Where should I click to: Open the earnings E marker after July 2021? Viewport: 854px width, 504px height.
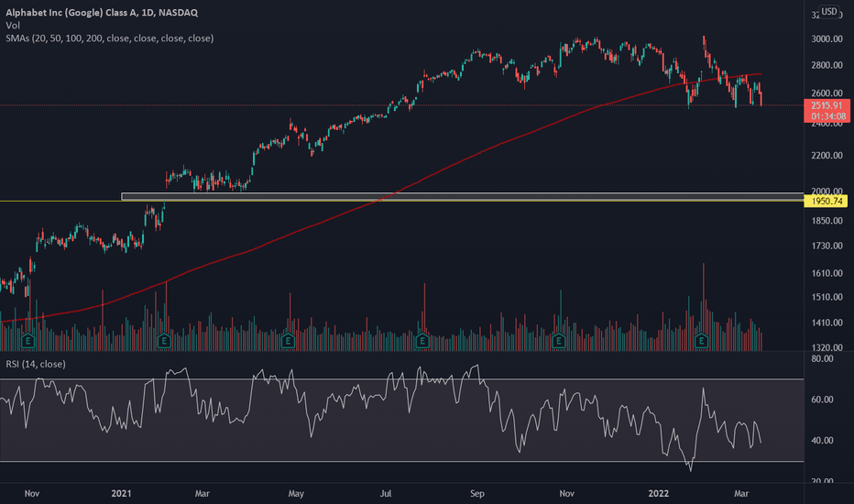click(x=422, y=342)
